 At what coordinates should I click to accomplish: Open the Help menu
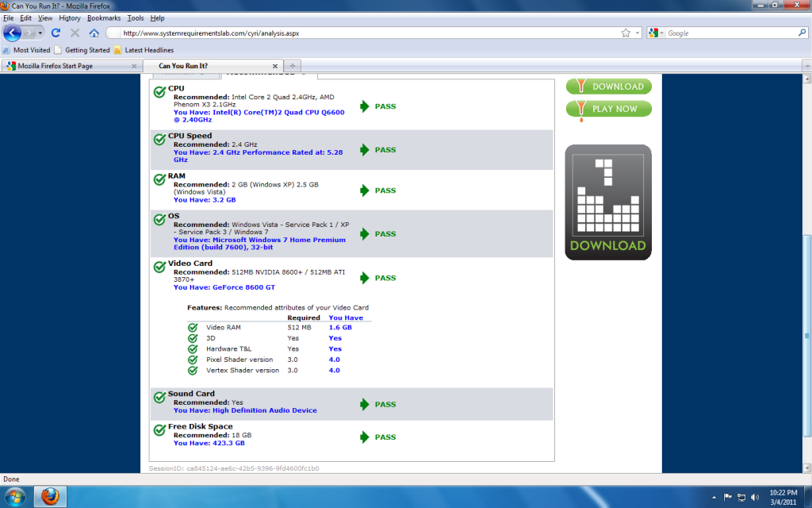pos(158,18)
